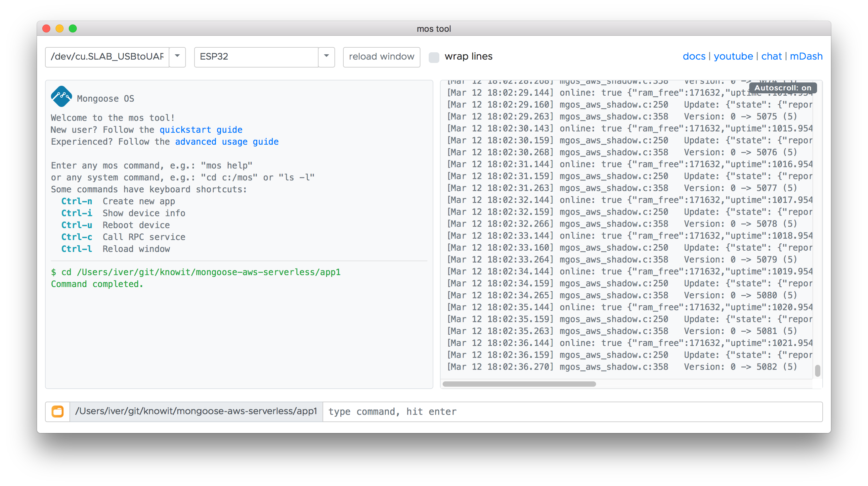Click log line with uptime 1021.954
Viewport: 868px width, 486px height.
click(629, 343)
